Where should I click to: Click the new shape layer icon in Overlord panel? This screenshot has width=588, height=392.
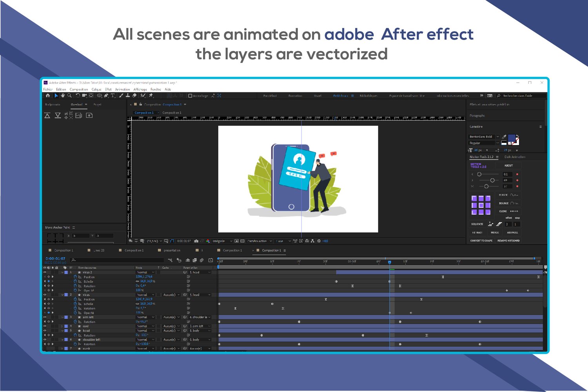[89, 115]
